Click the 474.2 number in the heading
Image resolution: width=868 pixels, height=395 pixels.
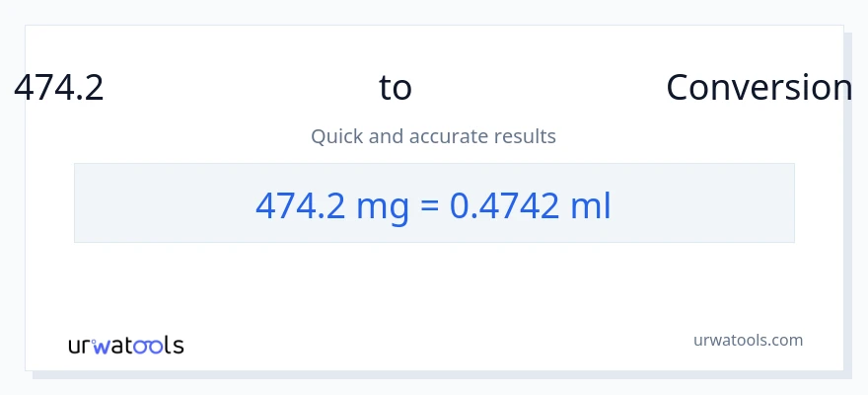(59, 88)
